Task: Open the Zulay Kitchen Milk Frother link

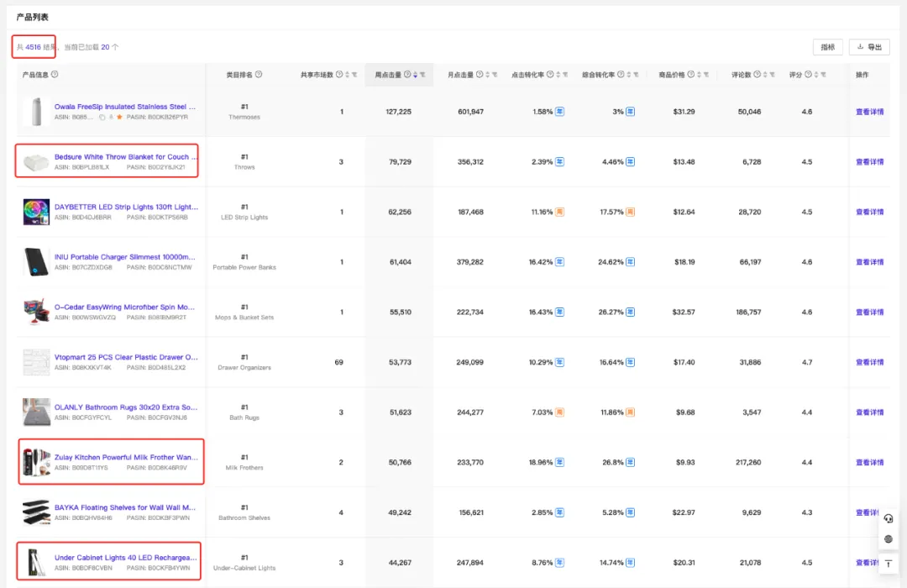Action: [126, 457]
